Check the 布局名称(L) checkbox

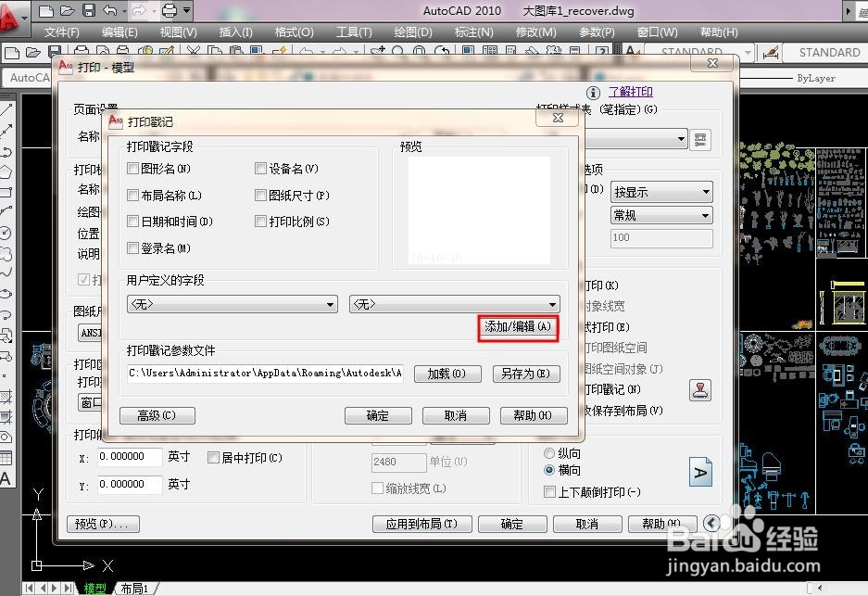pyautogui.click(x=132, y=195)
